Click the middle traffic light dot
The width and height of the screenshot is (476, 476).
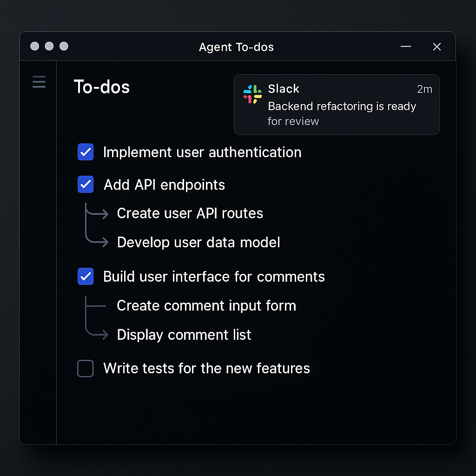[49, 46]
